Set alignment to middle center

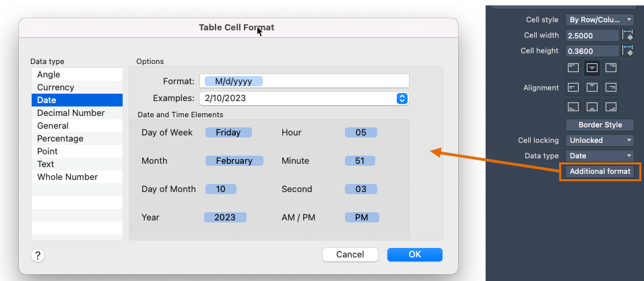592,87
